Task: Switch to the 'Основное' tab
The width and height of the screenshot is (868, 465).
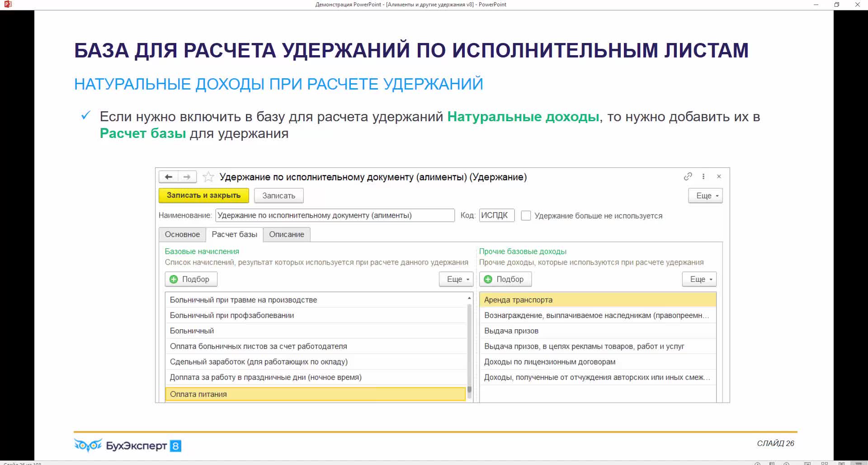Action: 182,234
